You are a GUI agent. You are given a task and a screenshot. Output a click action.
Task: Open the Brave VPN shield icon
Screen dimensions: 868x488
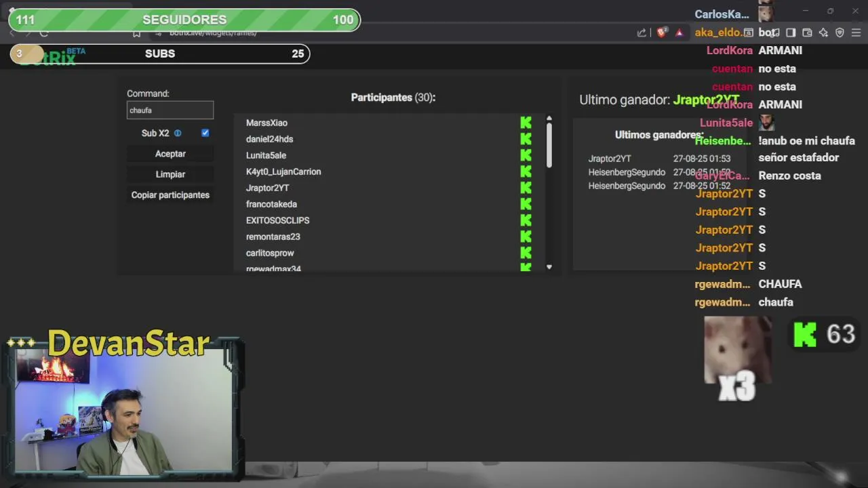tap(840, 33)
